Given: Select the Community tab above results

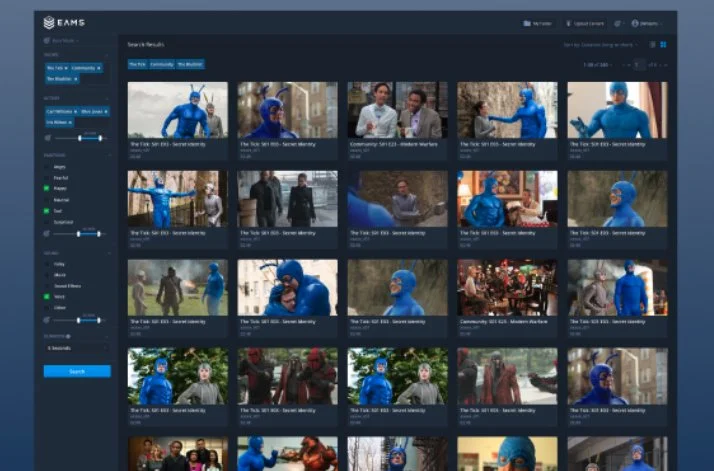Looking at the screenshot, I should pos(162,64).
